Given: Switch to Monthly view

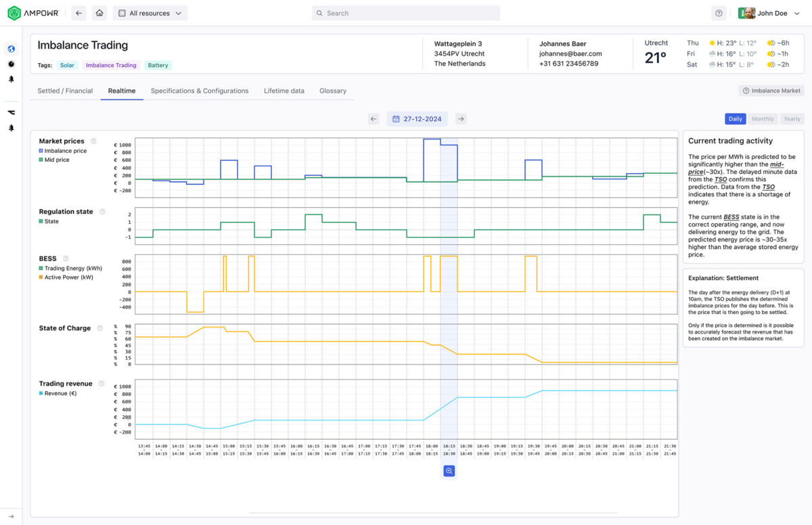Looking at the screenshot, I should coord(763,118).
